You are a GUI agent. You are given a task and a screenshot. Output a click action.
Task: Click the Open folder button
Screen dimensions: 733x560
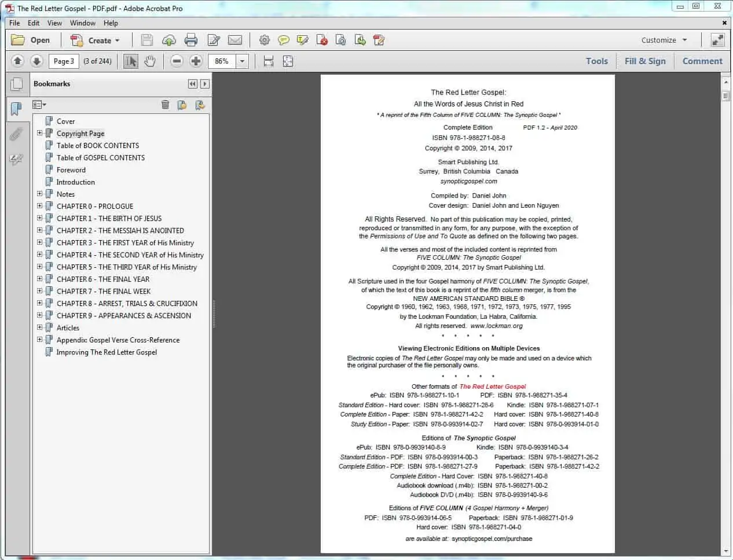point(31,40)
